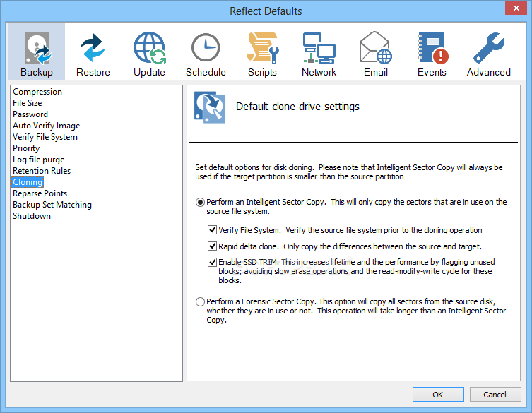Select File Size in the settings list
The width and height of the screenshot is (532, 413).
tap(27, 103)
